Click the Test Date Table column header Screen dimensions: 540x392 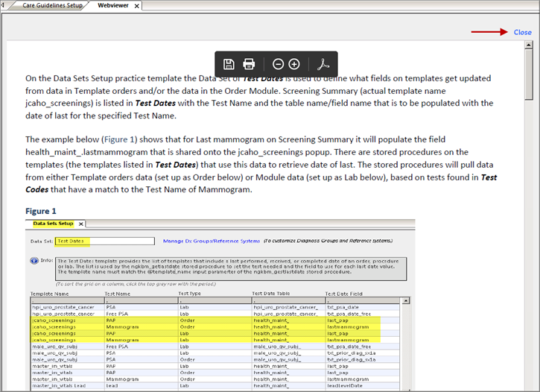[x=270, y=294]
